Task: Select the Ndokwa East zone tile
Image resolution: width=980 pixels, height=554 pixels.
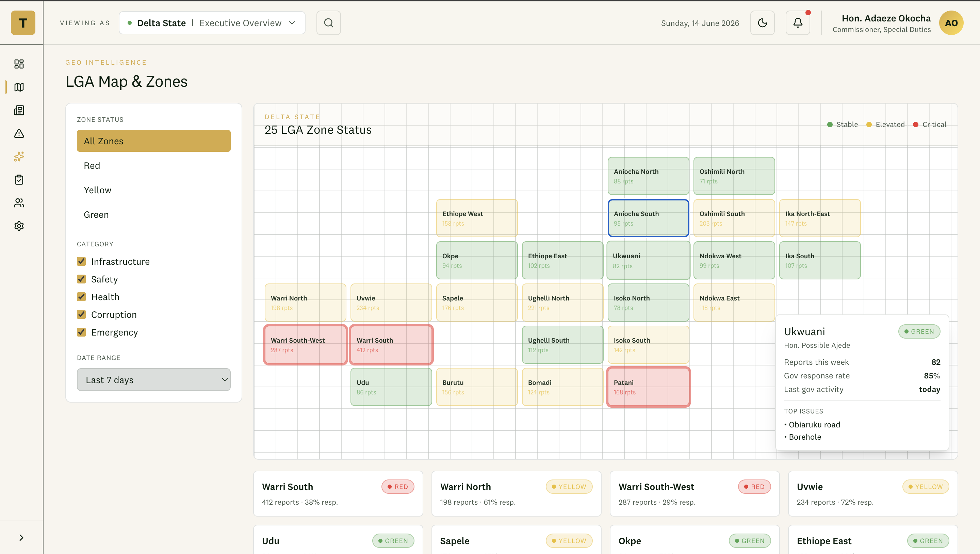Action: click(734, 303)
